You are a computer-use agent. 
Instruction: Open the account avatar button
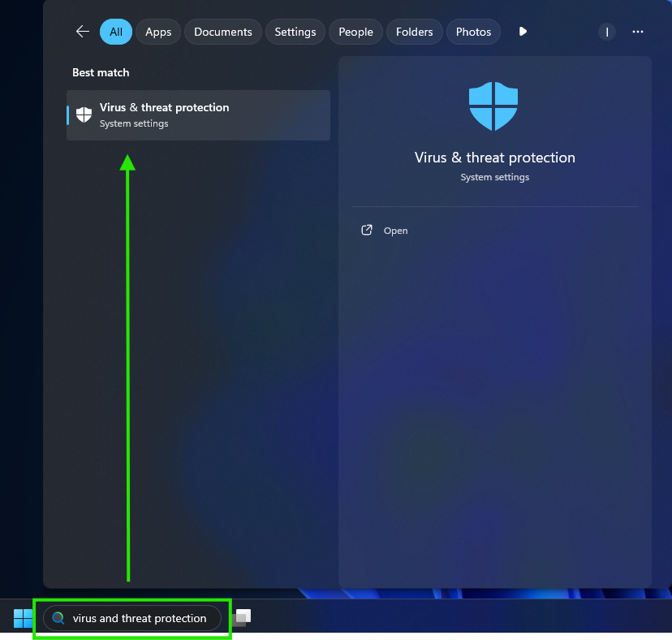pyautogui.click(x=607, y=32)
